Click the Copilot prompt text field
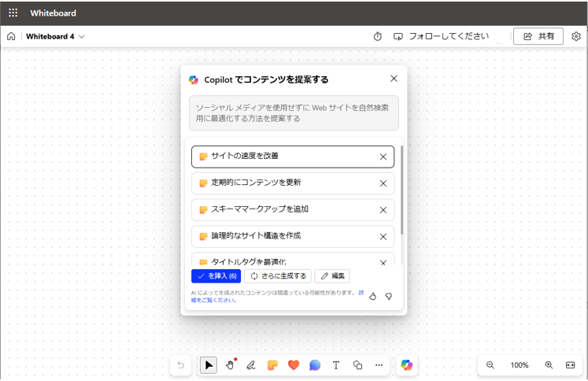 (x=294, y=113)
